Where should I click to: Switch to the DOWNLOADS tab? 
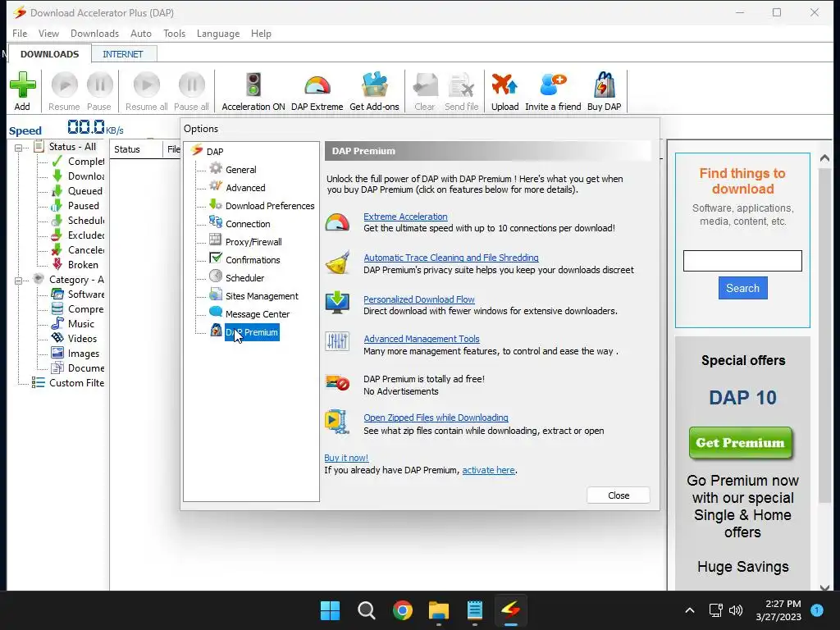(49, 54)
